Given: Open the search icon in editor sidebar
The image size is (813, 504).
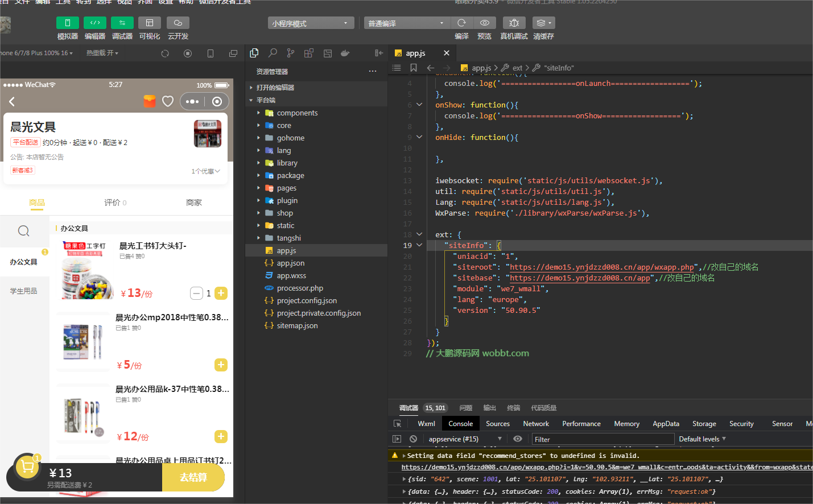Looking at the screenshot, I should pyautogui.click(x=273, y=53).
